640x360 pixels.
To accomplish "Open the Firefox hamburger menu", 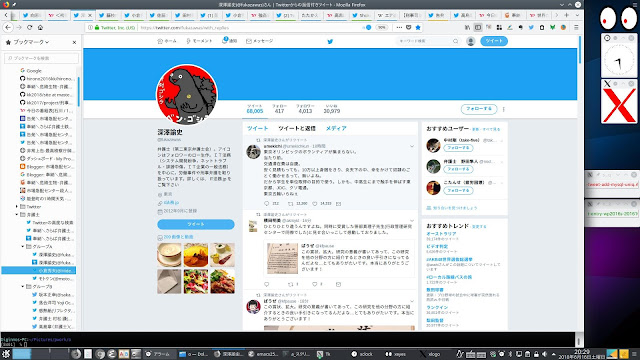I will tap(576, 27).
